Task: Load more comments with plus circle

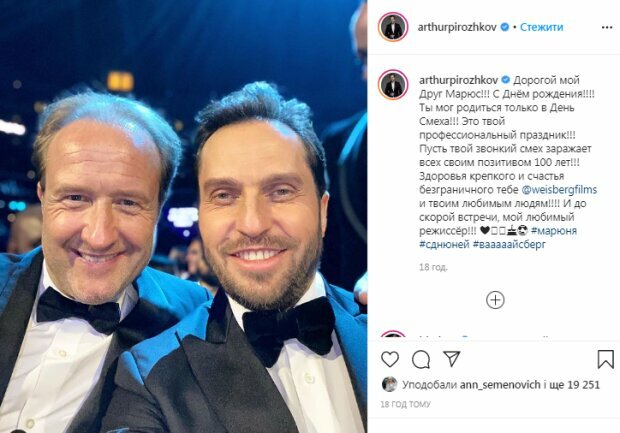Action: [495, 300]
